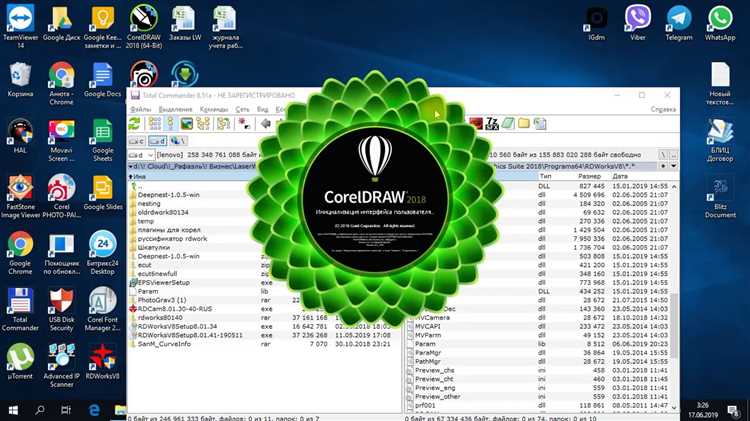Switch to full details view icon
This screenshot has width=750, height=421.
click(170, 124)
